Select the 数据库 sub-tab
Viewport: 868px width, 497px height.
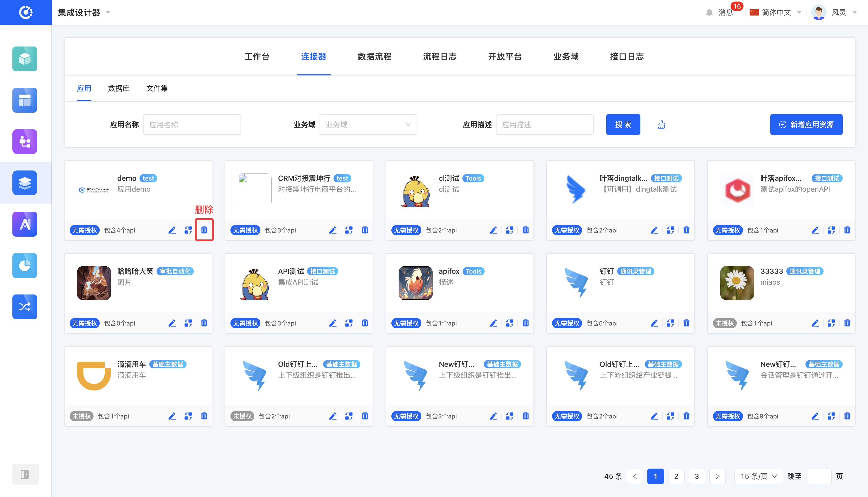[118, 88]
